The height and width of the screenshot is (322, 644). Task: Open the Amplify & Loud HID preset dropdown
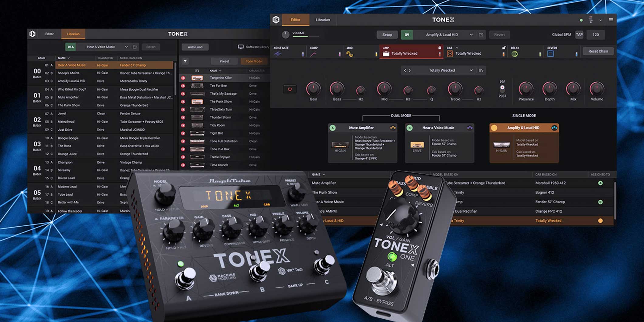471,35
